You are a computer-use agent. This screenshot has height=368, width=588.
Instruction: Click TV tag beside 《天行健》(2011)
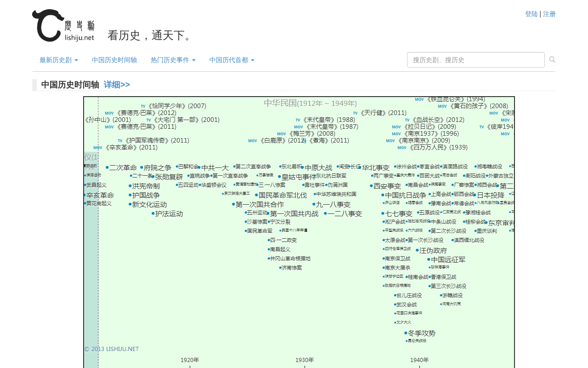coord(355,113)
